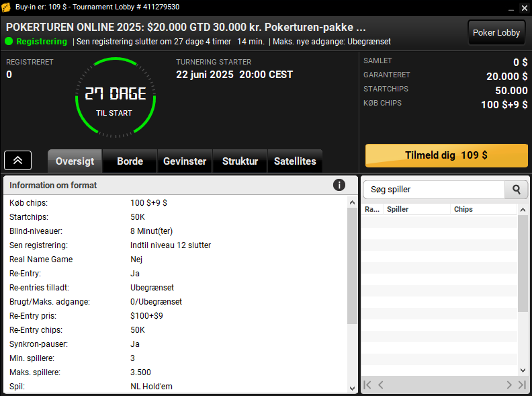Go to first page of player list
The height and width of the screenshot is (396, 532).
point(367,385)
